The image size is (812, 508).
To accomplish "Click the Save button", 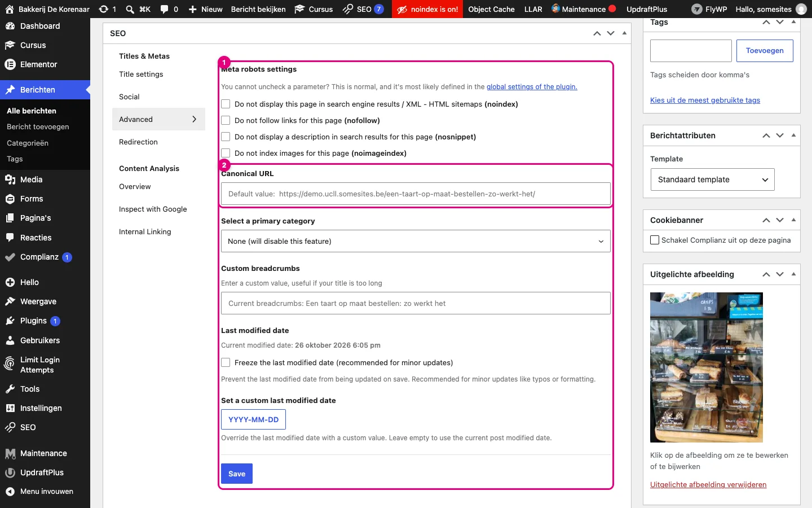I will 237,474.
